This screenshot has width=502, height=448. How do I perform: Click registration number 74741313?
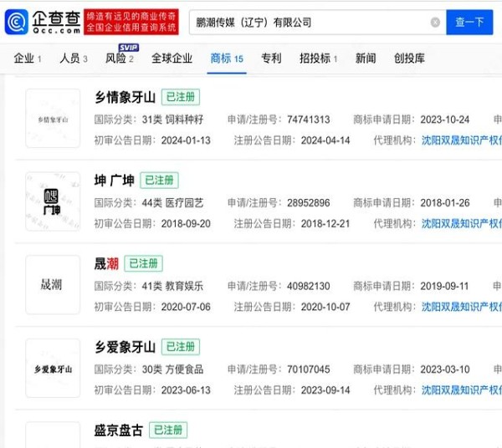tap(308, 120)
